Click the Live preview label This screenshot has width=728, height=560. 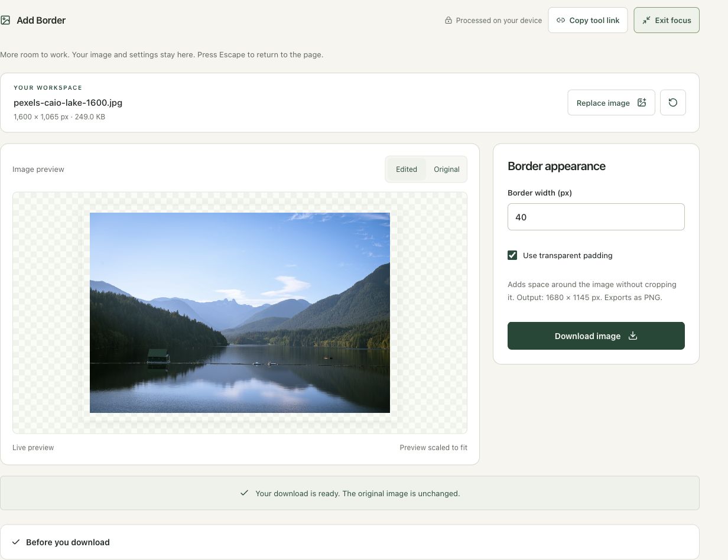33,448
